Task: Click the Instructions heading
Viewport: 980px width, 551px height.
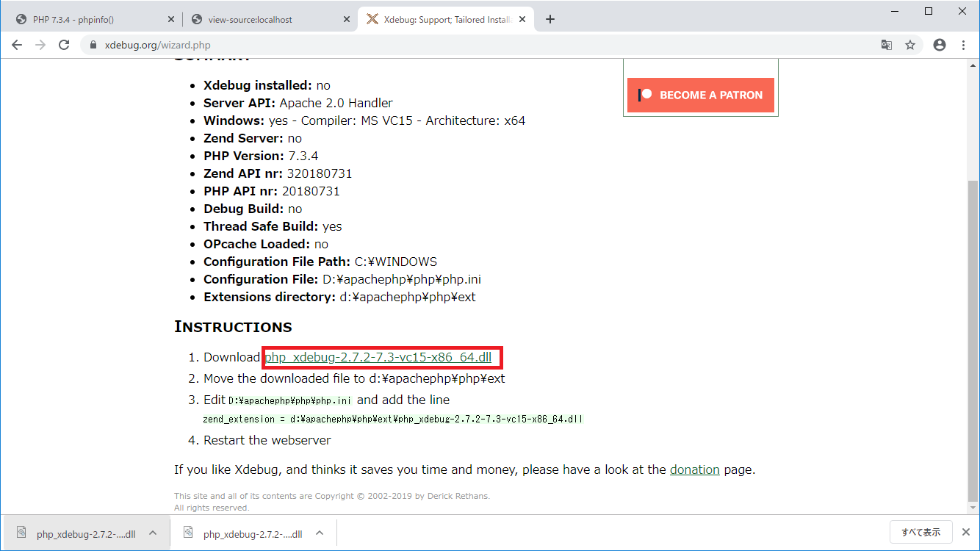Action: [x=233, y=327]
